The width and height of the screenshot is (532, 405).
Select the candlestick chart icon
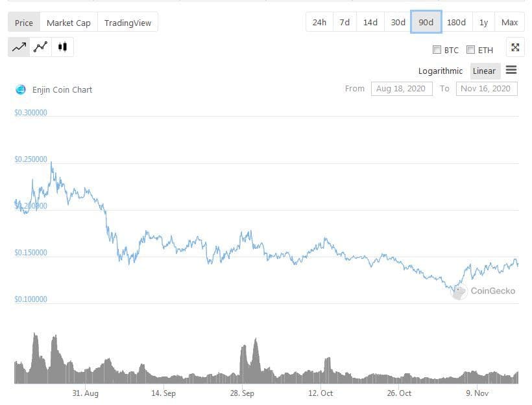62,47
